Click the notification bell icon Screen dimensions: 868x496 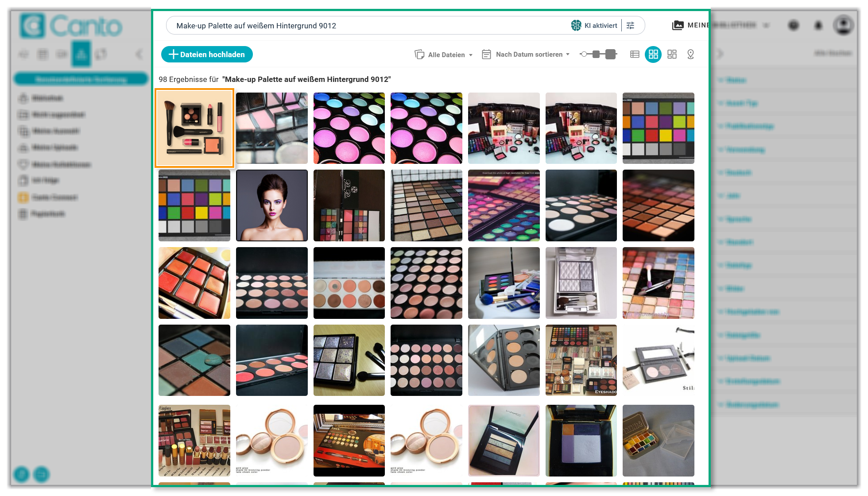818,25
